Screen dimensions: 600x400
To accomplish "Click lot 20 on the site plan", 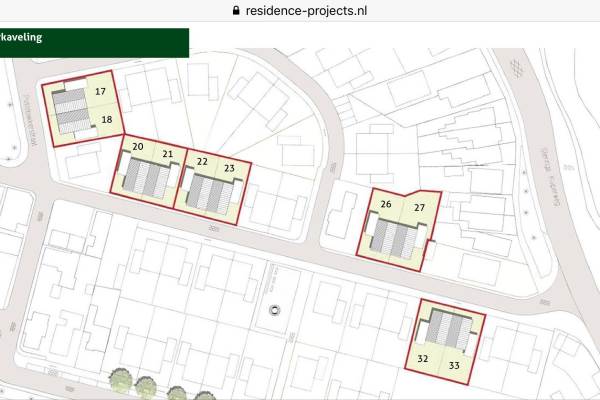I will 138,148.
